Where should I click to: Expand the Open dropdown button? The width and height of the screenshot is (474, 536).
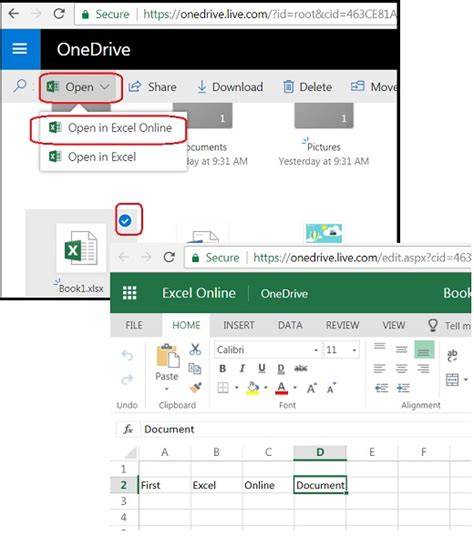80,87
